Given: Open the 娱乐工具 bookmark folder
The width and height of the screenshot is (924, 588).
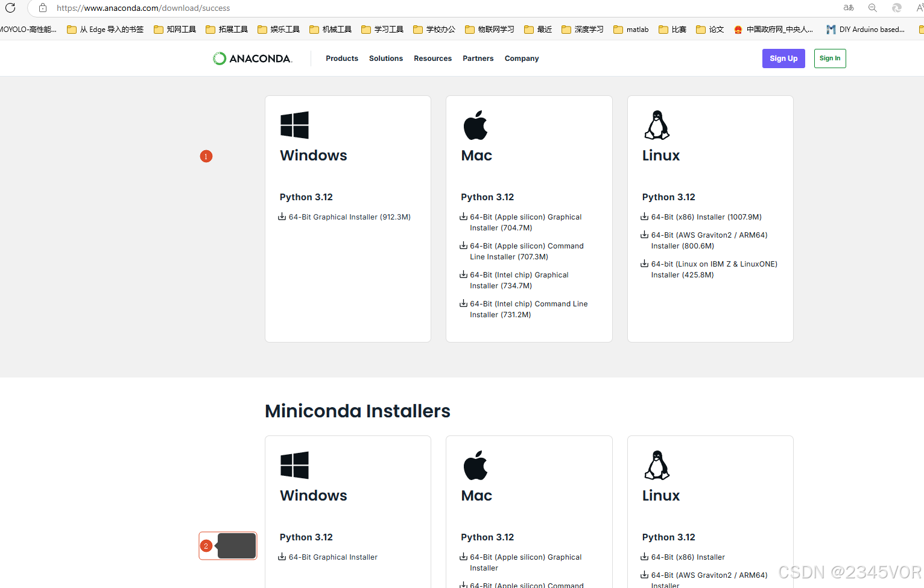Looking at the screenshot, I should coord(279,29).
